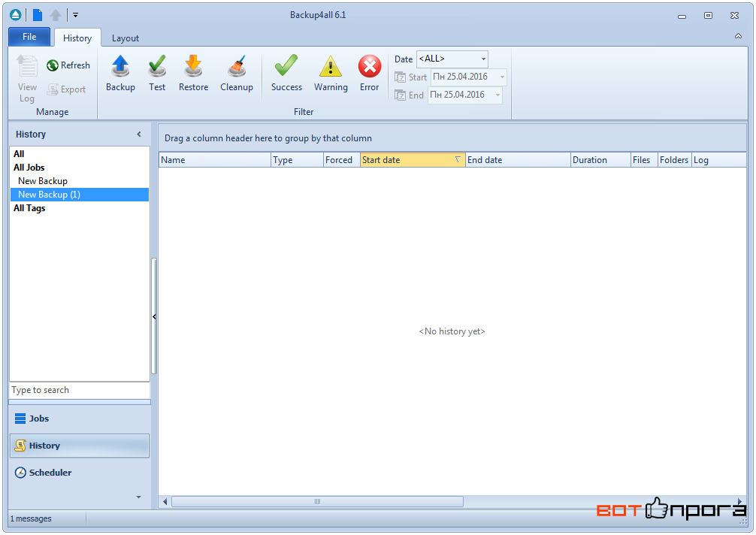The image size is (756, 535).
Task: Sort by the Name column
Action: click(x=215, y=160)
